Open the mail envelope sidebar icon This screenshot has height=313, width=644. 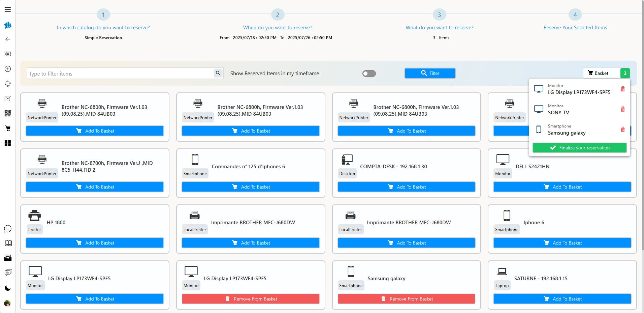coord(8,258)
